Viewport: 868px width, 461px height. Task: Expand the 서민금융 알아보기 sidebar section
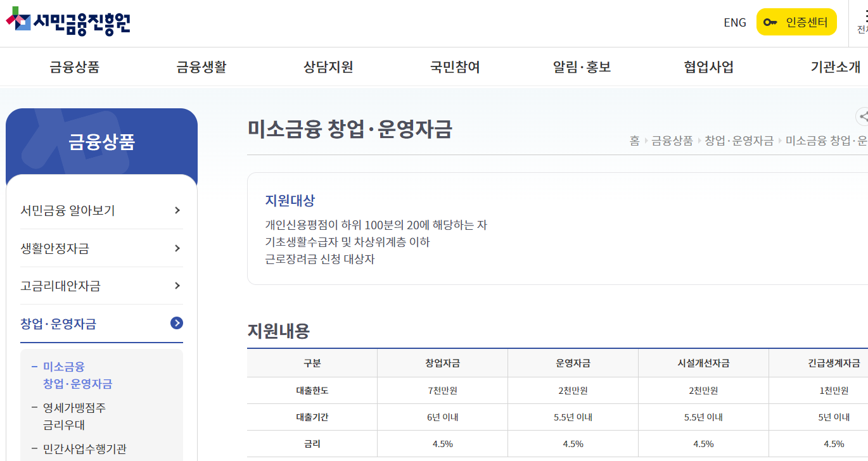(101, 210)
